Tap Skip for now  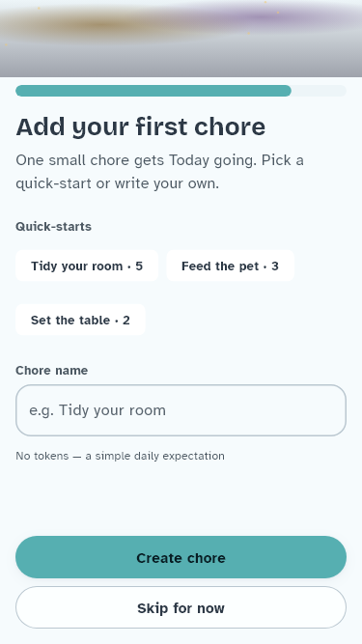[181, 608]
